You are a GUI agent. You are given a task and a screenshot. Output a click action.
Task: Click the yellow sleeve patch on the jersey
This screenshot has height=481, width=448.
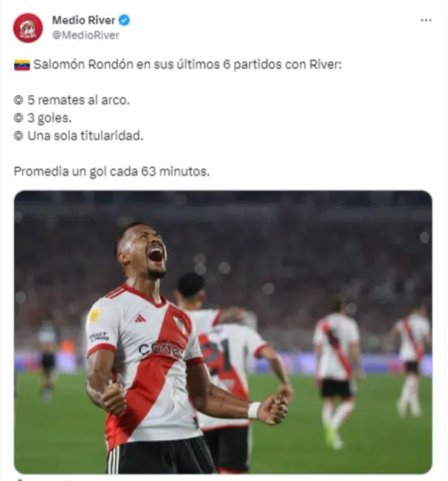(95, 315)
